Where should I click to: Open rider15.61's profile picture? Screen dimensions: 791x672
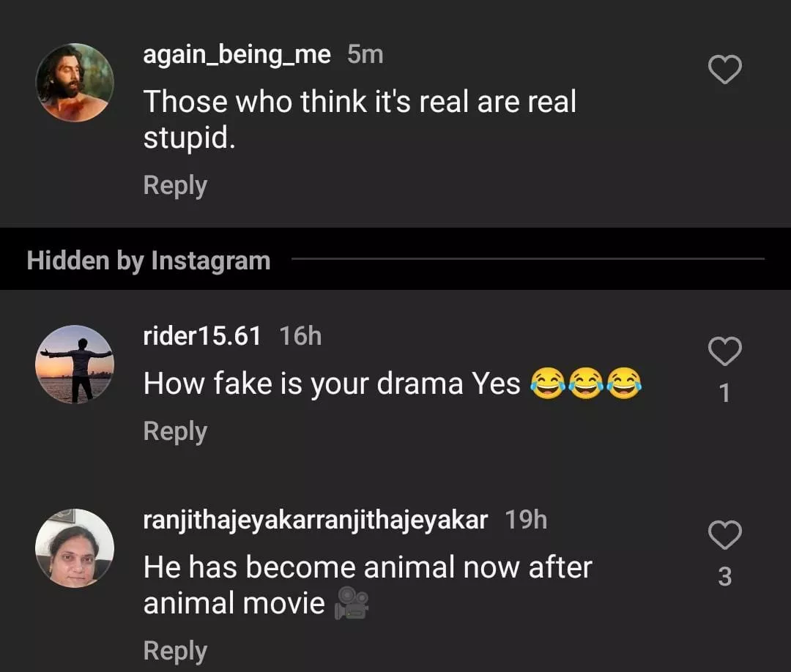coord(75,364)
